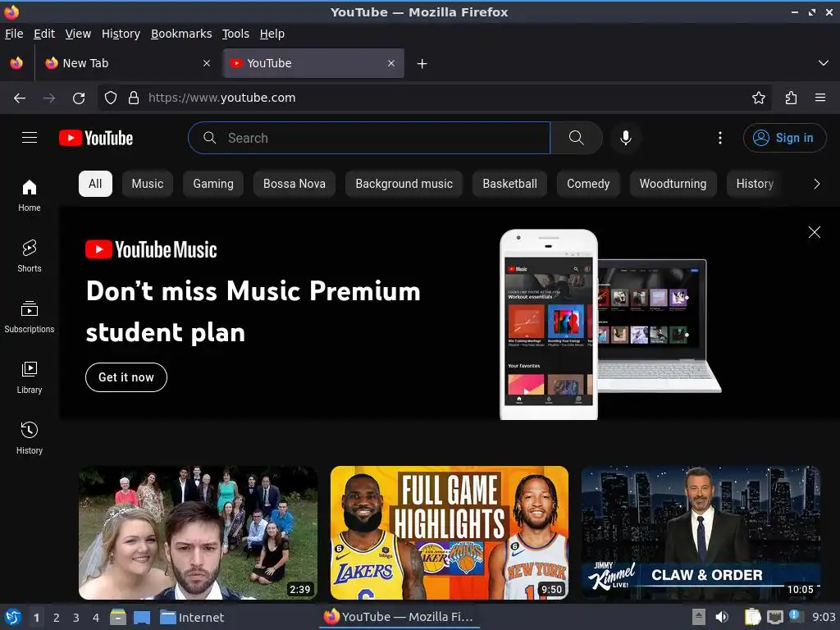840x630 pixels.
Task: Select the All filter chip
Action: click(95, 184)
